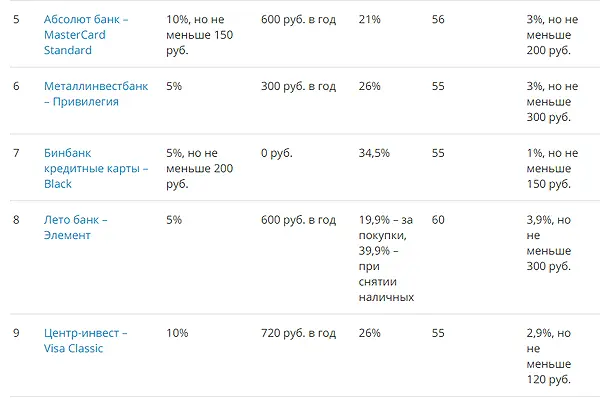Click row number 6 cell
Screen dimensions: 600x398
tap(16, 86)
